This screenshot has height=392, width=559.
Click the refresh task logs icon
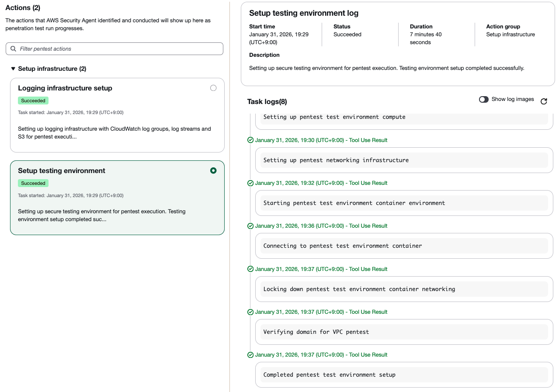544,101
